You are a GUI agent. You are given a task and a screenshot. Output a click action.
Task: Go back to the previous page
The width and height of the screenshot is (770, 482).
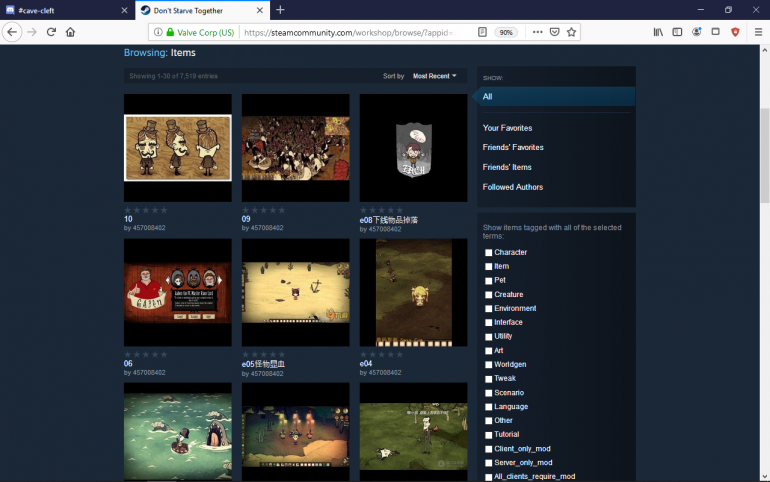point(12,32)
